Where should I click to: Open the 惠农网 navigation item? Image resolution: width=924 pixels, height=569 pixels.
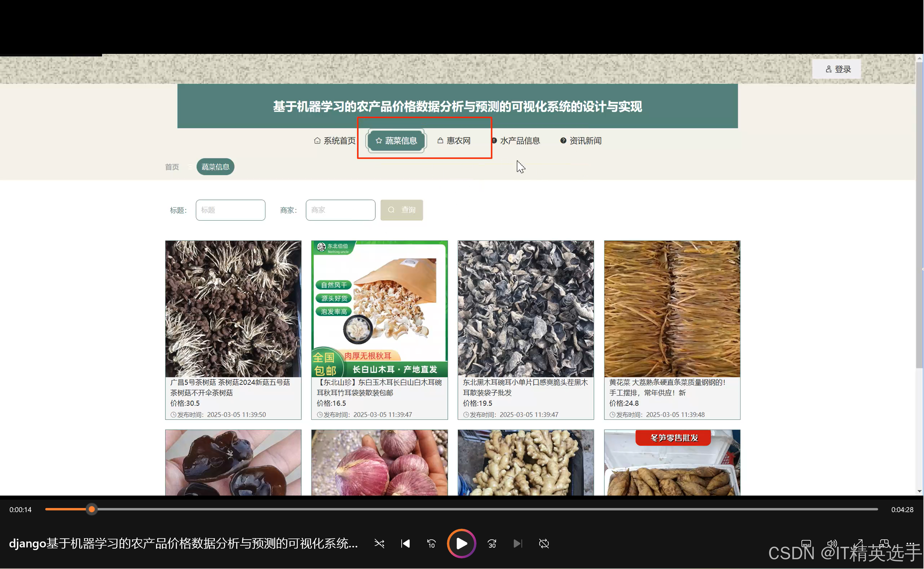[x=454, y=140]
